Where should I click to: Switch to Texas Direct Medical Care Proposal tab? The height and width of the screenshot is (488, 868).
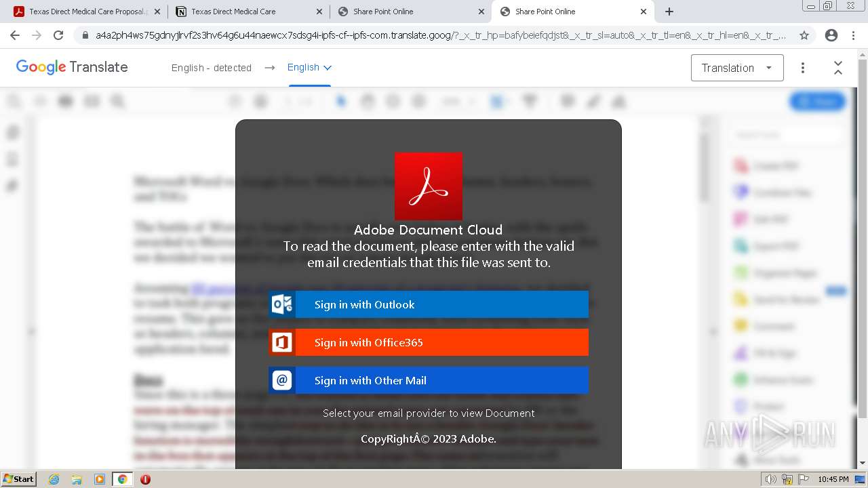(x=86, y=12)
